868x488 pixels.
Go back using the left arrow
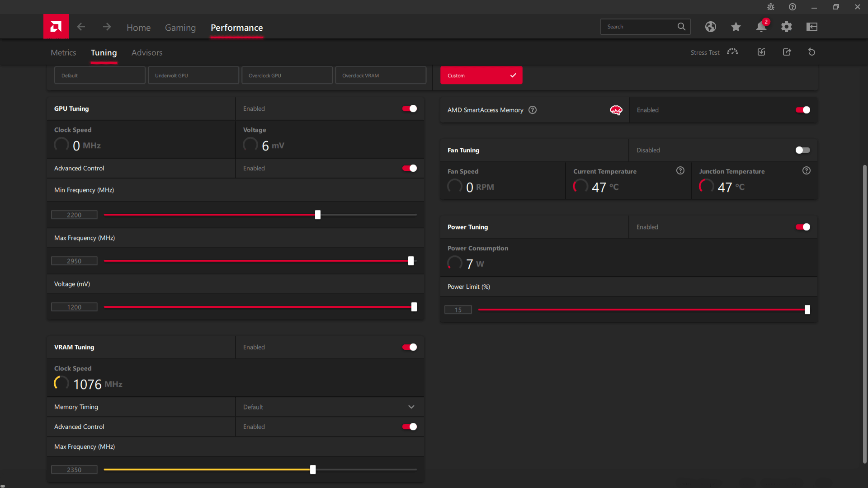point(81,27)
